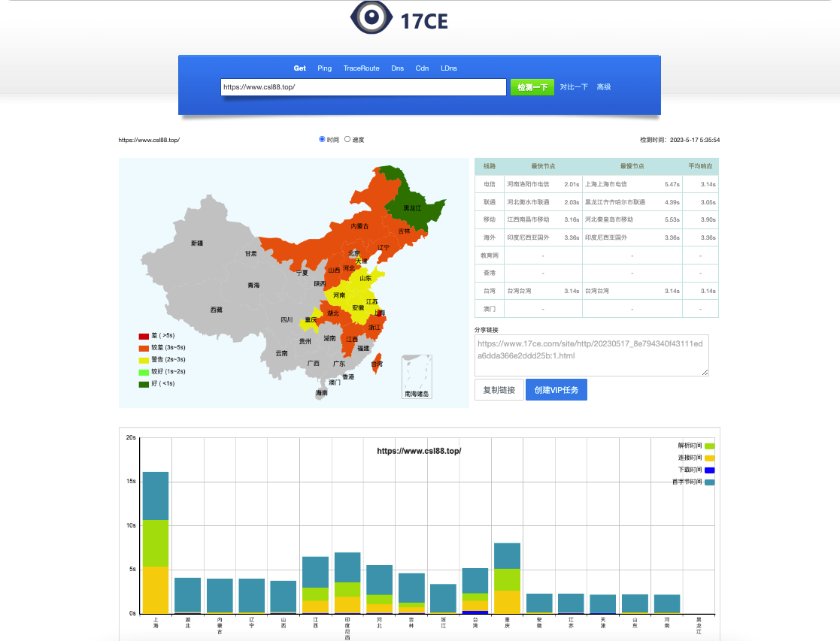Open the Cdn tab
The height and width of the screenshot is (641, 840).
tap(422, 68)
